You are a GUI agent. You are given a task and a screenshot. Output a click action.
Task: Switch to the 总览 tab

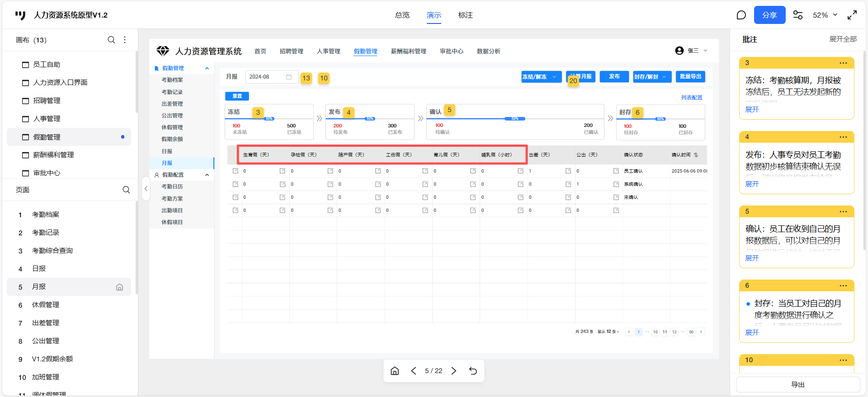click(402, 15)
